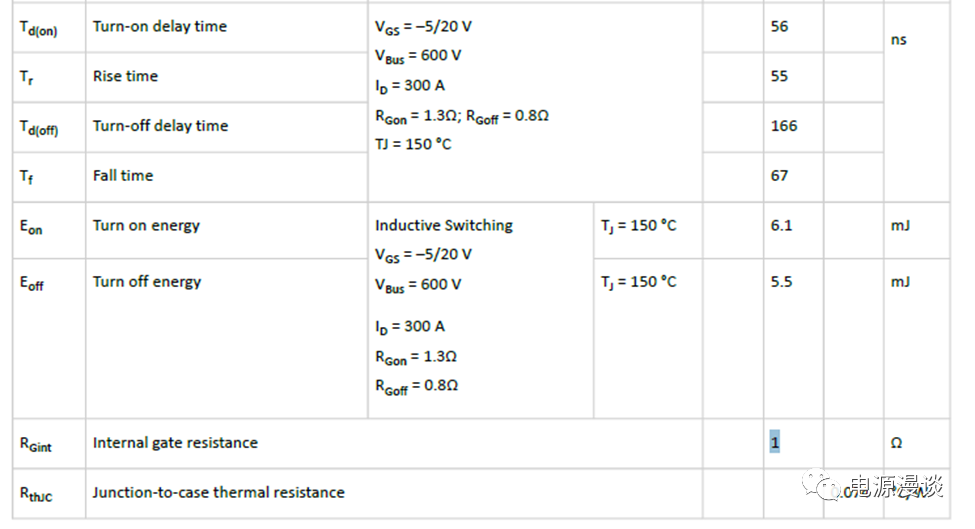Select the Turn on energy cell

[x=146, y=225]
